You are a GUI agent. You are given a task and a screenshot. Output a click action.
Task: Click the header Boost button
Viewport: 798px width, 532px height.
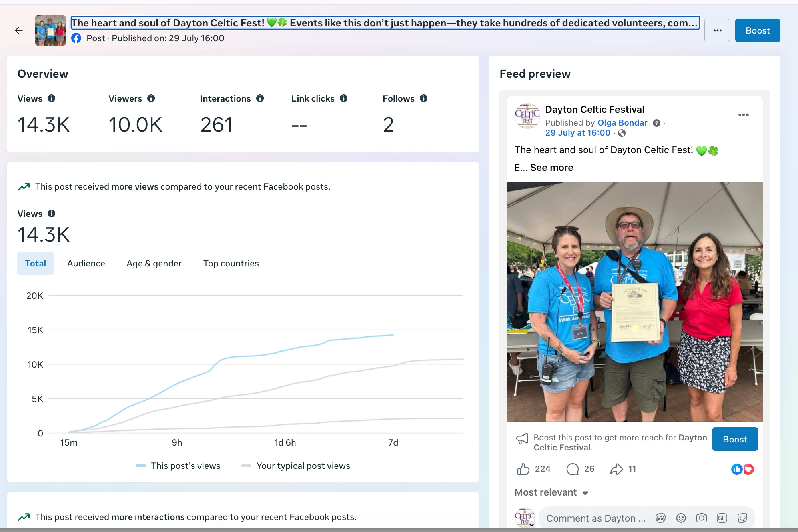click(758, 30)
